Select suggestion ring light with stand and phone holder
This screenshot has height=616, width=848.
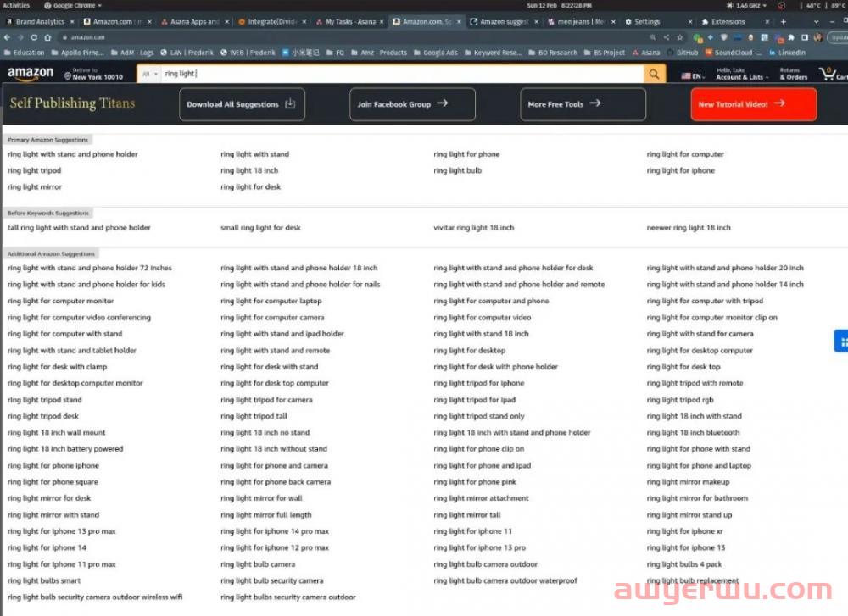pyautogui.click(x=72, y=154)
